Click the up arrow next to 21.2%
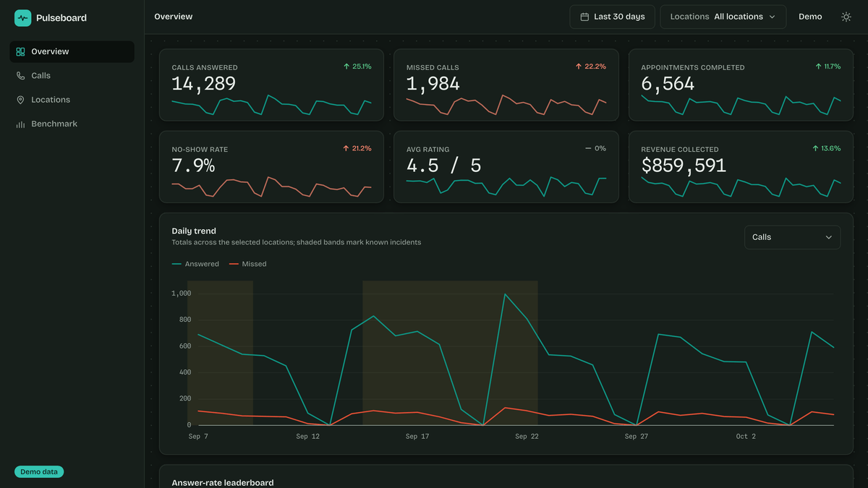The height and width of the screenshot is (488, 868). point(346,148)
